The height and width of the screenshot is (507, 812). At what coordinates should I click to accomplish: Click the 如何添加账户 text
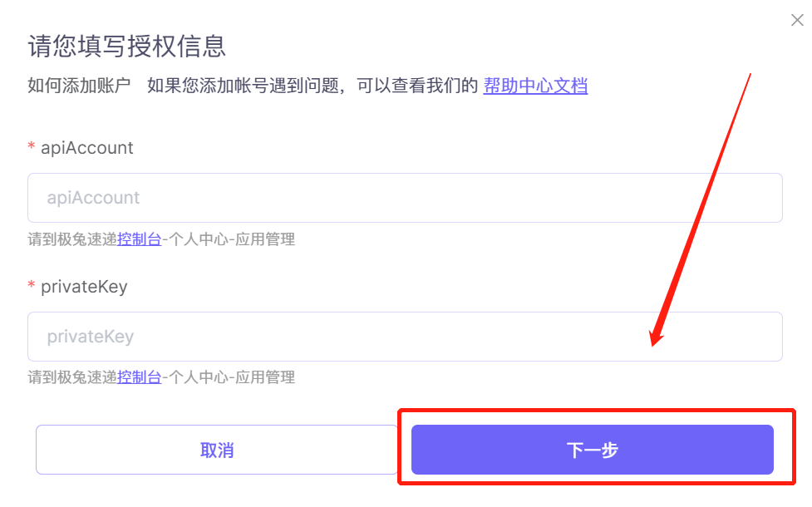[x=79, y=86]
